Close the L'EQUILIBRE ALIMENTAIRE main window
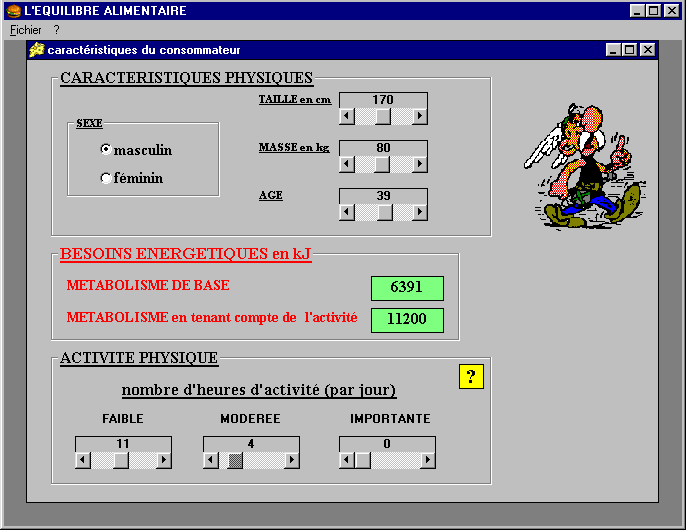This screenshot has width=686, height=530. click(672, 11)
